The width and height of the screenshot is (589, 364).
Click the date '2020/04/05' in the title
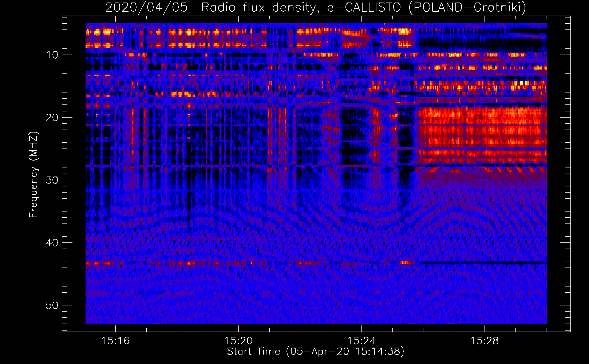point(146,7)
